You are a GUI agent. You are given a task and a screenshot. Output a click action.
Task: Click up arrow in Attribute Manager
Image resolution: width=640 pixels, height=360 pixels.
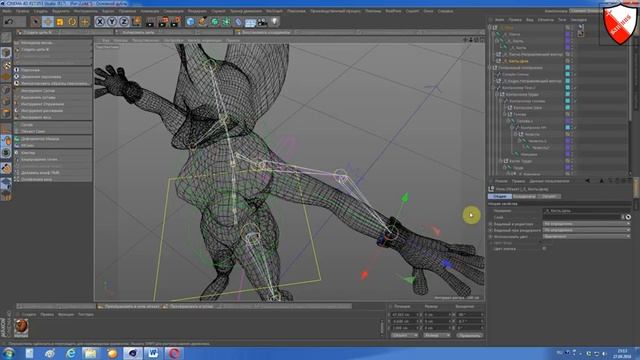(x=602, y=181)
